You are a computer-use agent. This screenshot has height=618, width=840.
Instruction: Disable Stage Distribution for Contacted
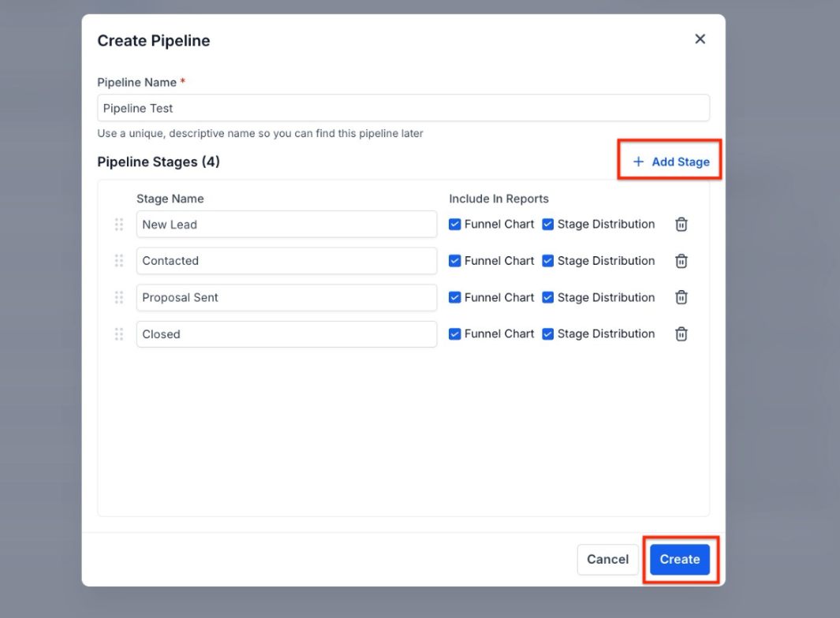click(x=548, y=261)
